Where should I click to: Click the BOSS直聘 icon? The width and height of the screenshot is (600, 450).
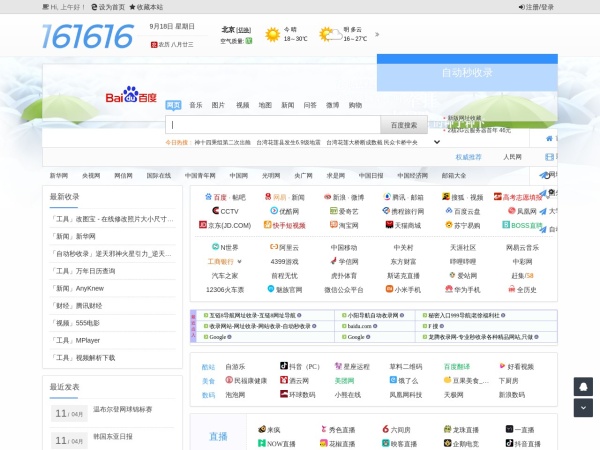506,225
